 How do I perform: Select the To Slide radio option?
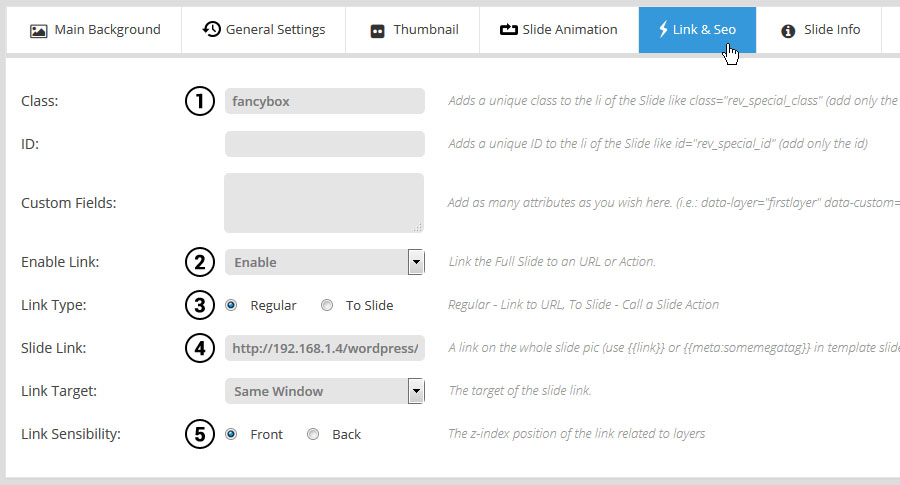(x=327, y=305)
